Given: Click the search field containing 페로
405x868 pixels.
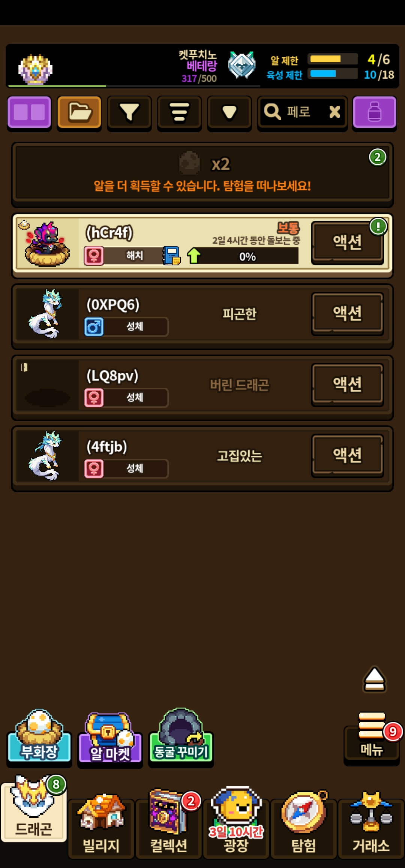Looking at the screenshot, I should coord(302,112).
